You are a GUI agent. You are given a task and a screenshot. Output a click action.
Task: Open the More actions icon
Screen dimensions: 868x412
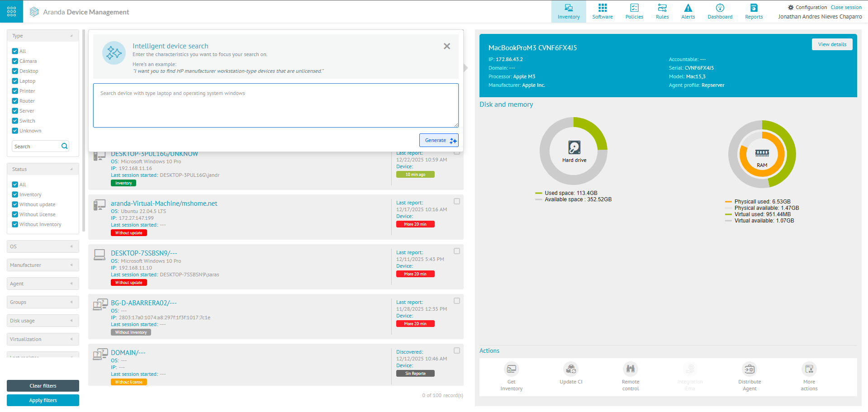click(x=809, y=369)
